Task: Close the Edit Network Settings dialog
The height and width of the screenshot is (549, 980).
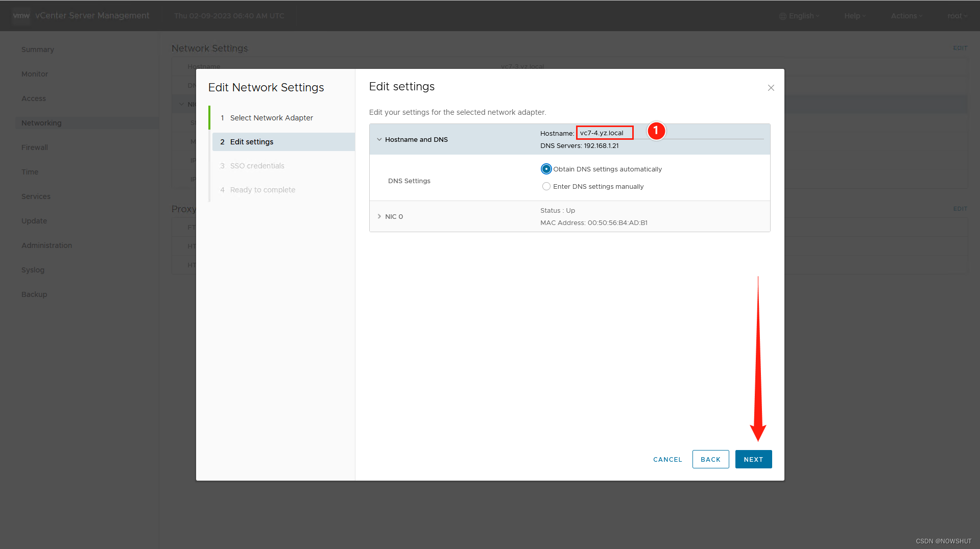Action: point(771,88)
